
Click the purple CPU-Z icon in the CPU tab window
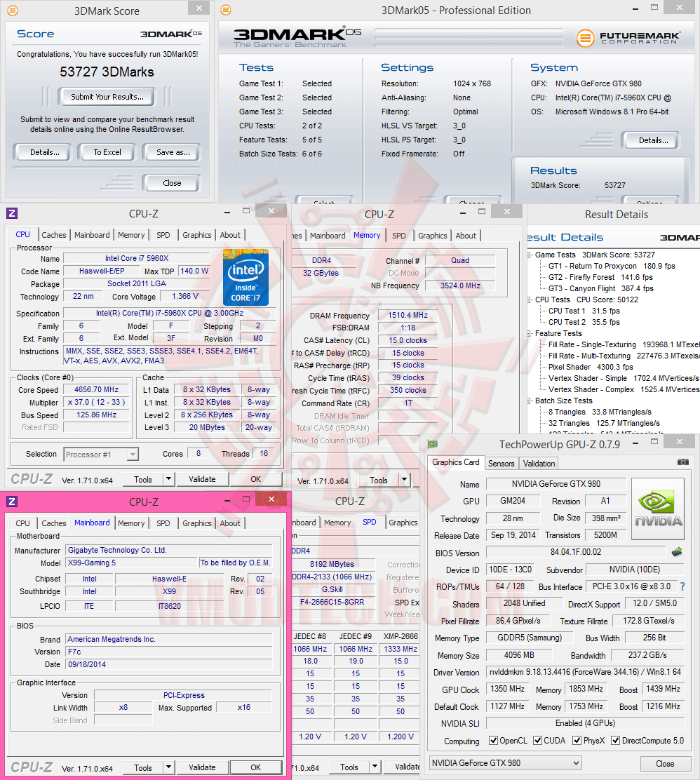[x=12, y=213]
